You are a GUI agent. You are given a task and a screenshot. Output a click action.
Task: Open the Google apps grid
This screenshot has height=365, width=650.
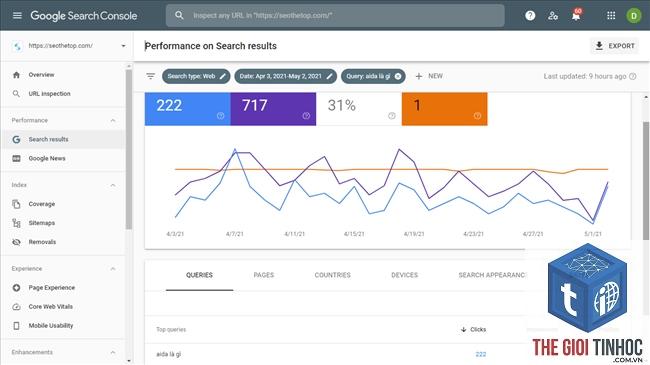(611, 16)
